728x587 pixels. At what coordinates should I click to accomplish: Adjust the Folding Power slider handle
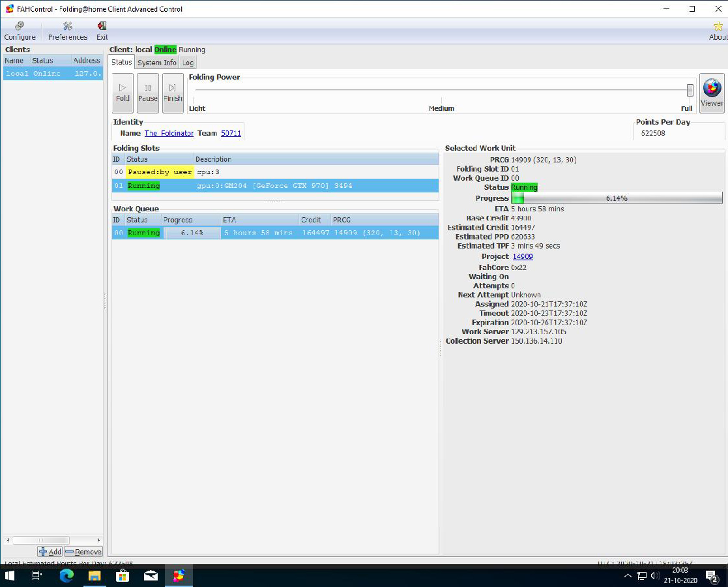pyautogui.click(x=690, y=90)
